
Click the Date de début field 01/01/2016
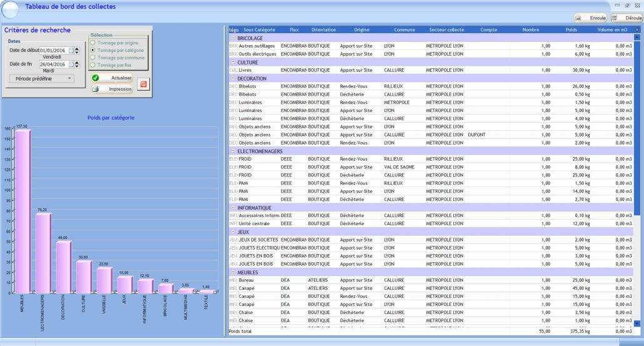tap(54, 51)
